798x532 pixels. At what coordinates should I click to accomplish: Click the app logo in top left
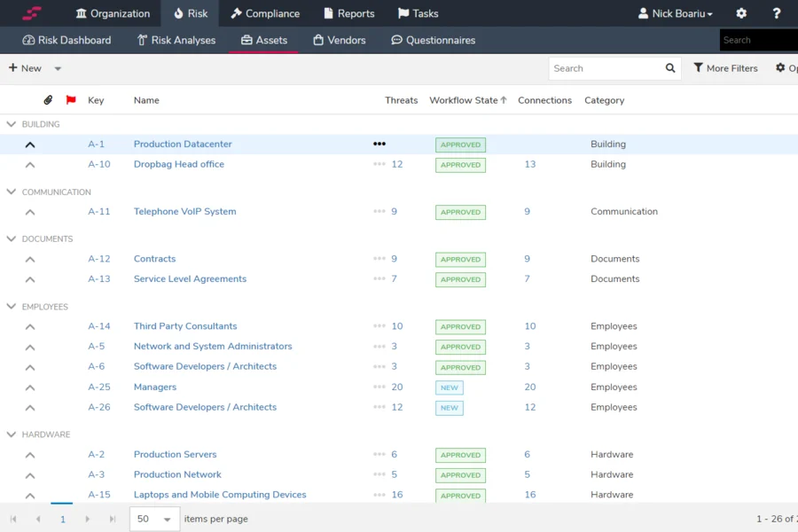(32, 13)
